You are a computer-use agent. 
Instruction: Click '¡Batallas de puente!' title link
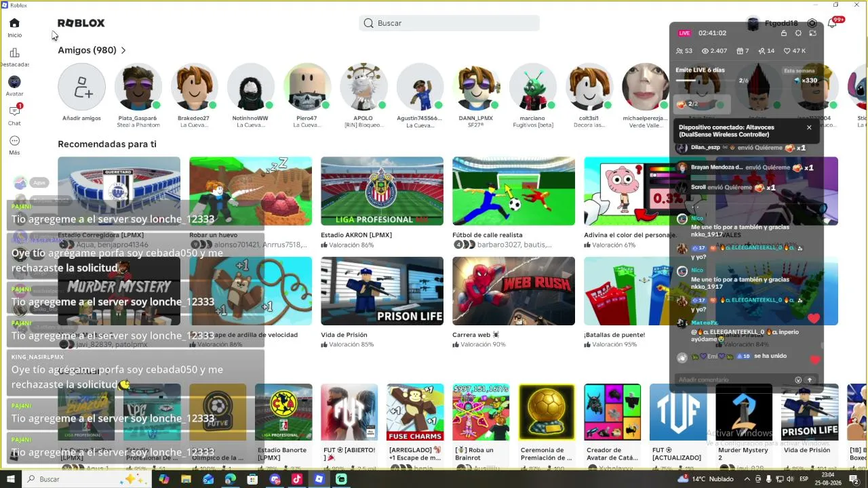point(614,335)
